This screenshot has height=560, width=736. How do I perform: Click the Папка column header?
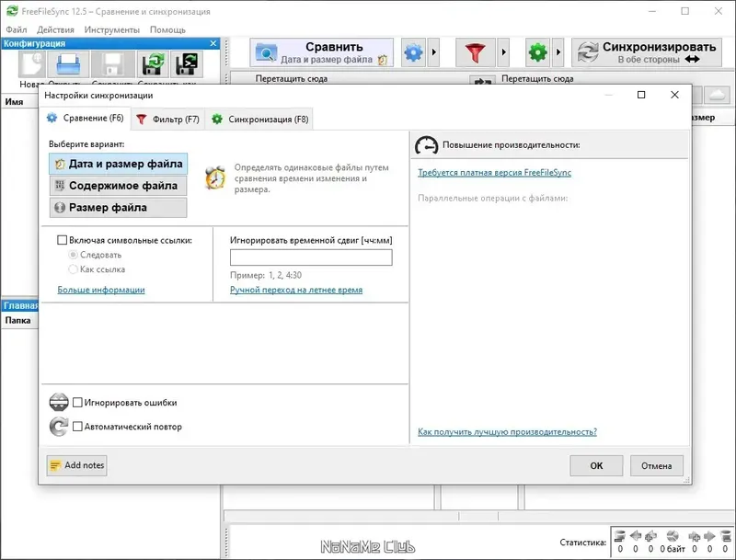17,320
